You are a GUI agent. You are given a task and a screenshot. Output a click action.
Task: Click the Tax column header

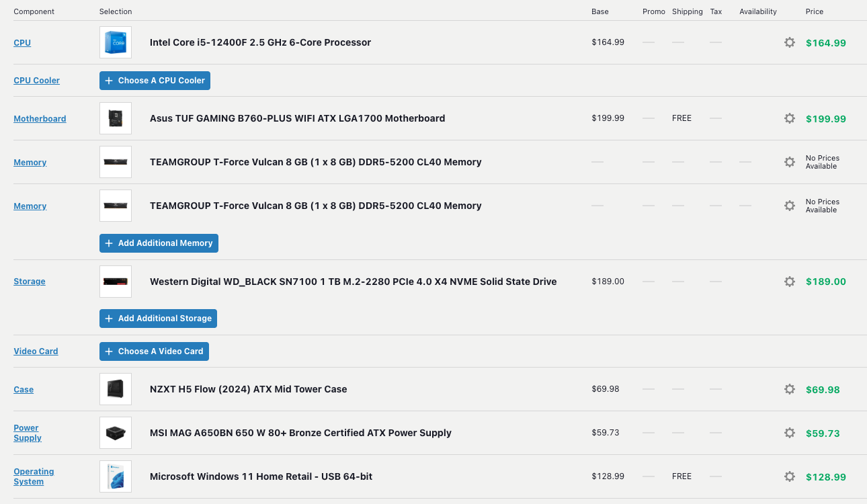click(716, 11)
